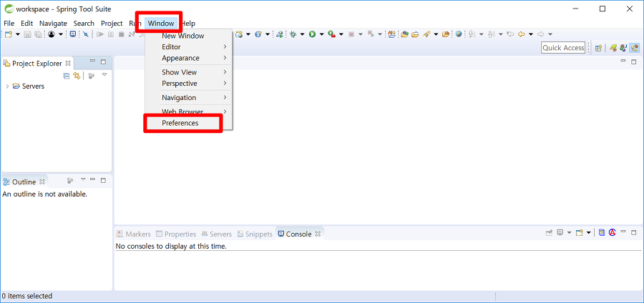Minimize the Project Explorer panel
The height and width of the screenshot is (303, 644).
point(92,61)
